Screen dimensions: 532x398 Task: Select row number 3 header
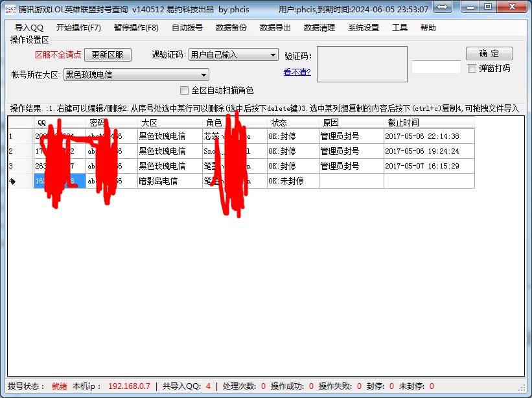coord(21,166)
